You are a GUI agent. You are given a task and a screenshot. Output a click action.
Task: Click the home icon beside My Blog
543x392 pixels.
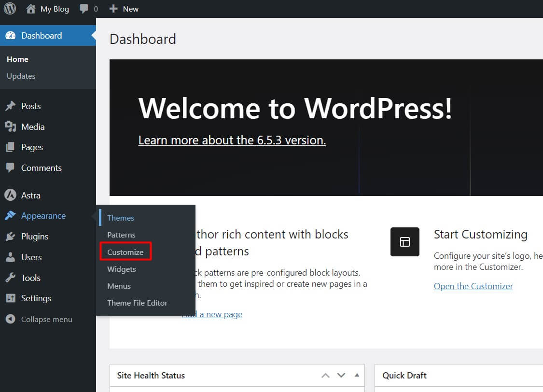click(30, 9)
